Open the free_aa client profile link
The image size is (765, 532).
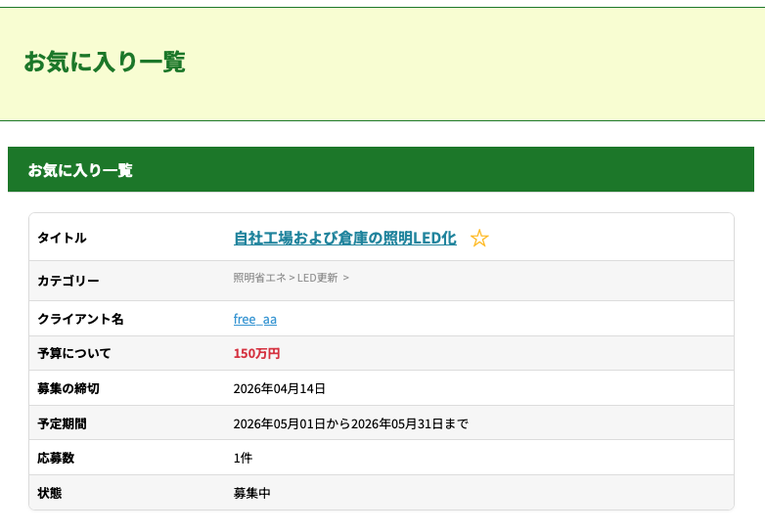pyautogui.click(x=254, y=319)
